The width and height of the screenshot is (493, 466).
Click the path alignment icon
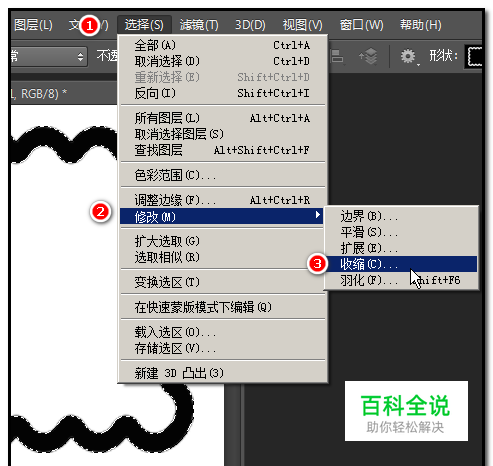click(x=337, y=56)
